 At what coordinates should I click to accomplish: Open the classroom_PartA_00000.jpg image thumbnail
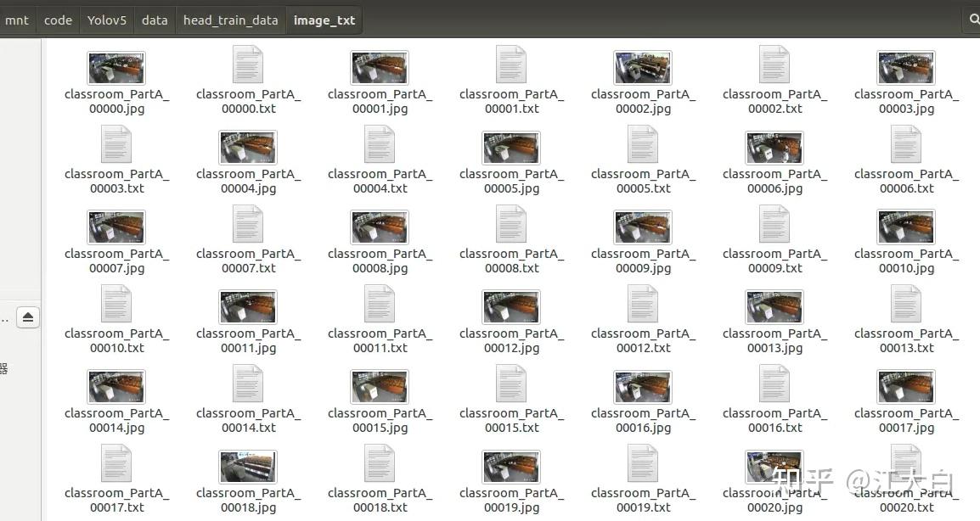[116, 68]
